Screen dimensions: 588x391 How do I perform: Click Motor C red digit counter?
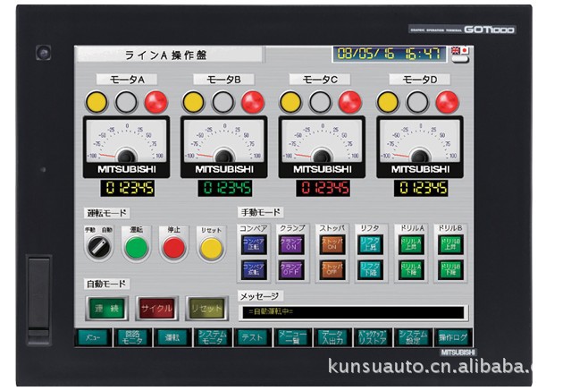323,188
